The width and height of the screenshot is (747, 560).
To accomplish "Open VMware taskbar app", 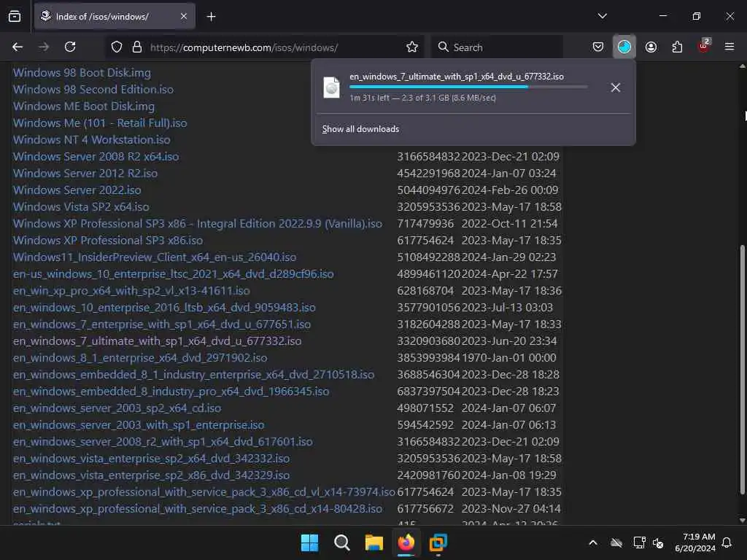I will 438,542.
